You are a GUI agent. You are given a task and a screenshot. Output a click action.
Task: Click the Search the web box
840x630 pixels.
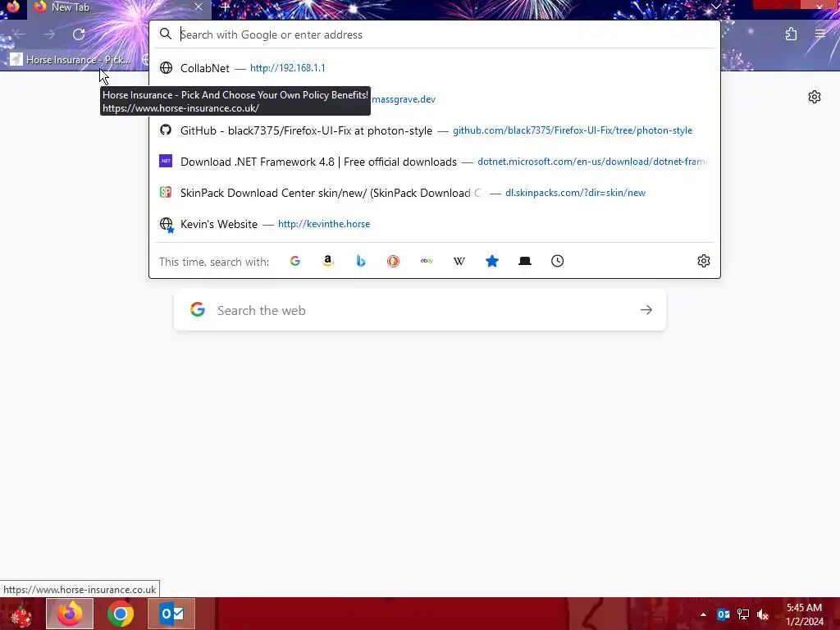click(420, 310)
